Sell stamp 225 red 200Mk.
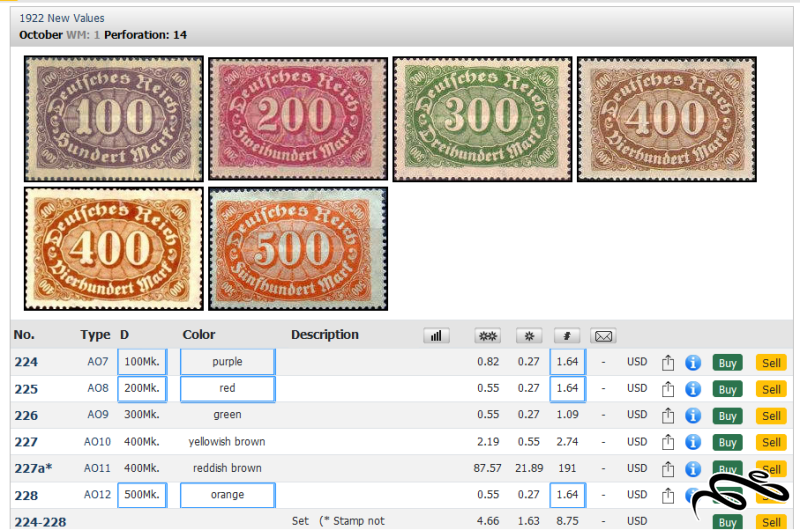The image size is (800, 530). coord(771,389)
